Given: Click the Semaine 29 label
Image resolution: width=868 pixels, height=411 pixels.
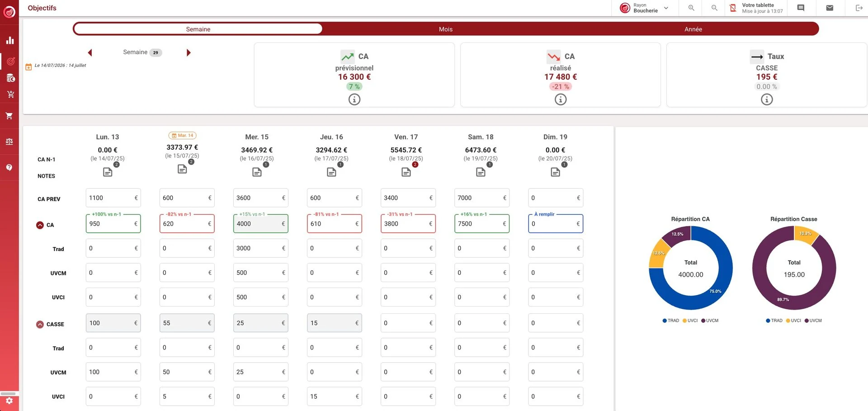Looking at the screenshot, I should [142, 52].
